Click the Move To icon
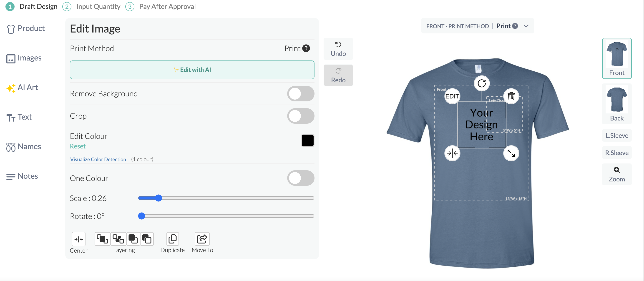The width and height of the screenshot is (644, 281). 202,239
